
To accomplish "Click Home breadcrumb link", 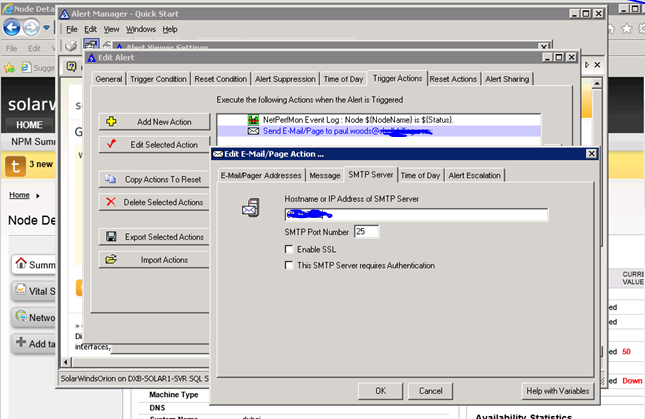I will point(19,195).
